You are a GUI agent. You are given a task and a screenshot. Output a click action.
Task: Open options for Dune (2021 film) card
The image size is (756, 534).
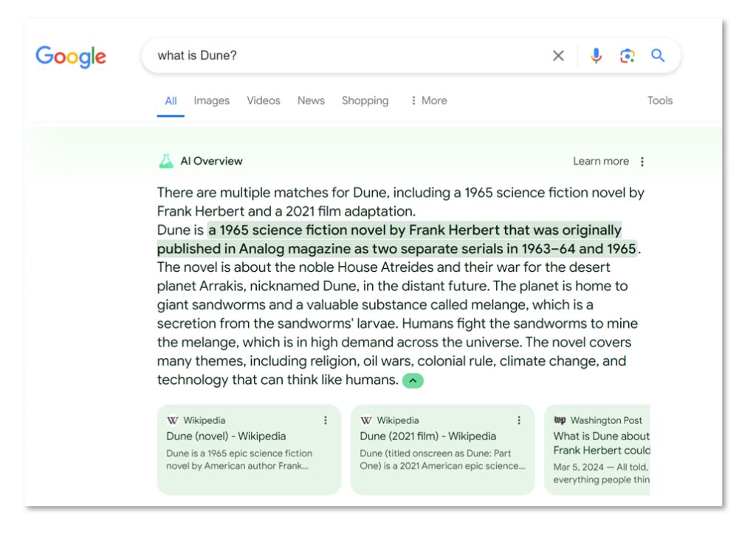point(519,420)
